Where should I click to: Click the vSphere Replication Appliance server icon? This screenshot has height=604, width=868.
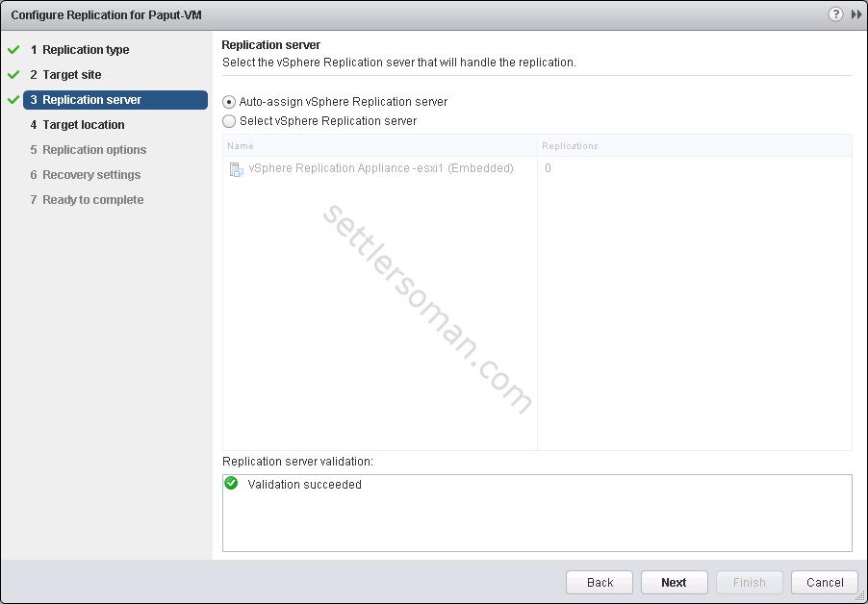point(236,169)
